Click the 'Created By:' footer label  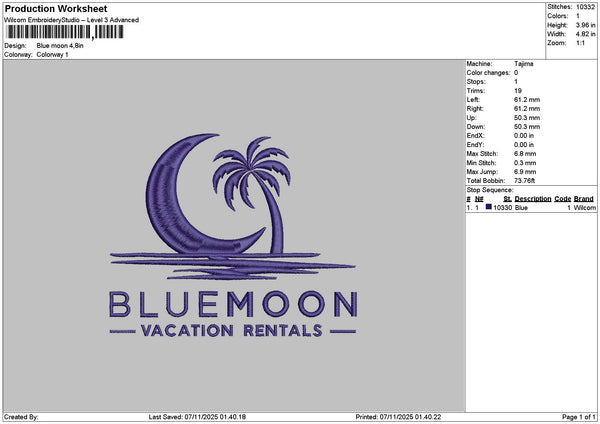coord(21,417)
